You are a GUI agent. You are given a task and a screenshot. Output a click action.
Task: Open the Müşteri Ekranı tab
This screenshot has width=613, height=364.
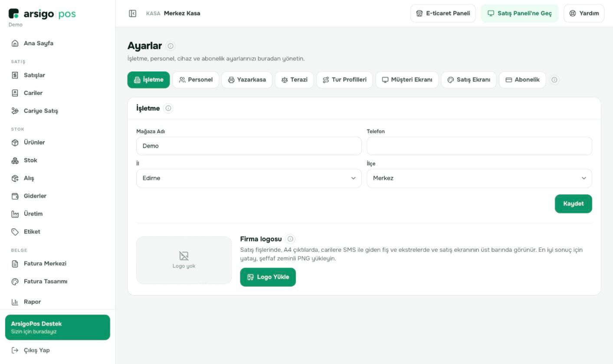click(x=407, y=80)
